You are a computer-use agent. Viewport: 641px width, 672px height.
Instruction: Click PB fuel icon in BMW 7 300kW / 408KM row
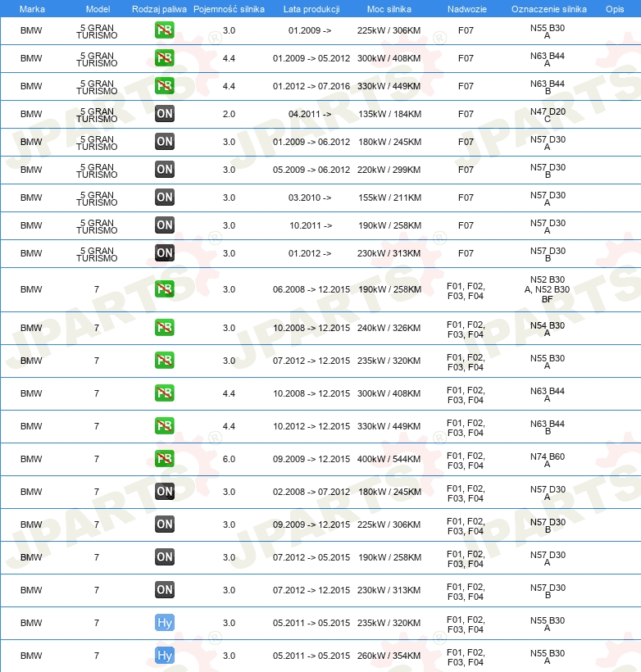point(165,393)
